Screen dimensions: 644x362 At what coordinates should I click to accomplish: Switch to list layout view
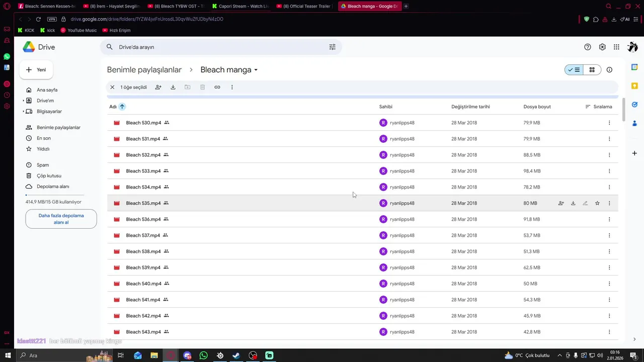click(574, 70)
